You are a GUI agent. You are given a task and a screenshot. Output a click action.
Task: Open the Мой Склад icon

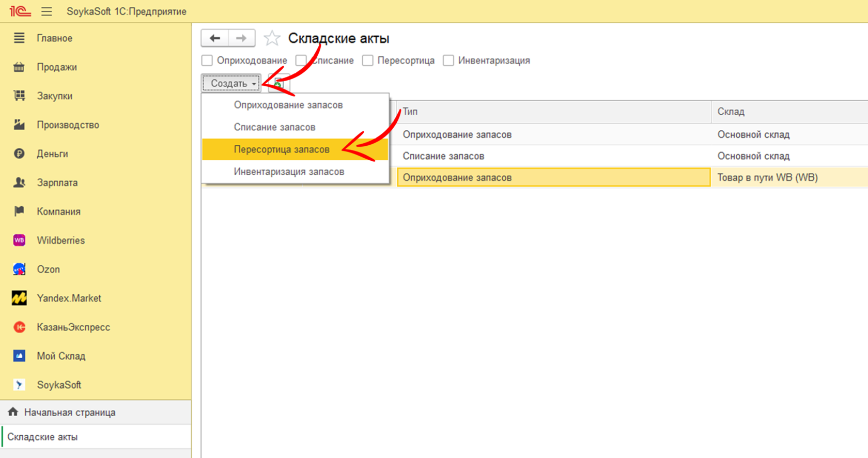[19, 356]
